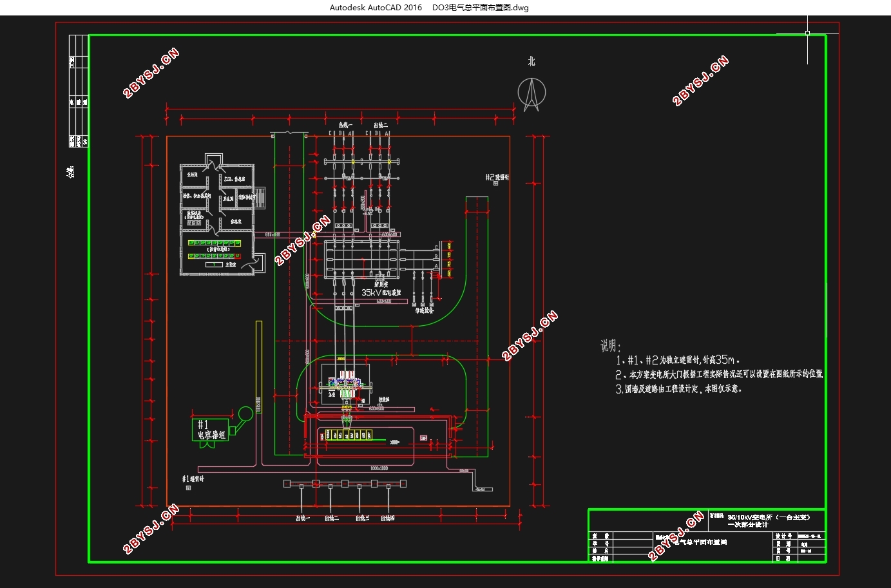Image resolution: width=891 pixels, height=588 pixels.
Task: Click the Autodesk AutoCAD 2016 title text
Action: pyautogui.click(x=376, y=8)
